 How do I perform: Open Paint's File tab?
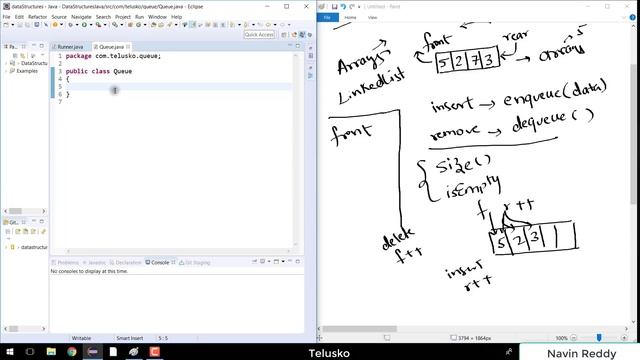(327, 18)
